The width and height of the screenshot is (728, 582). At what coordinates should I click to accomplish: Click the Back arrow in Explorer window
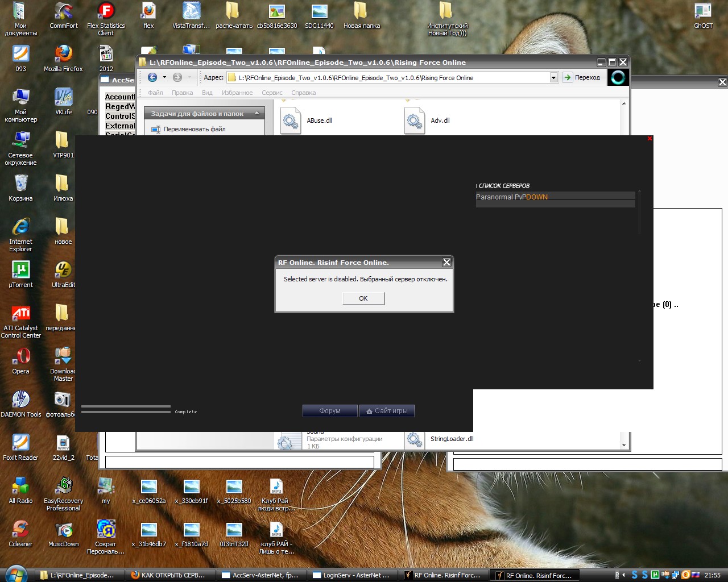point(152,77)
